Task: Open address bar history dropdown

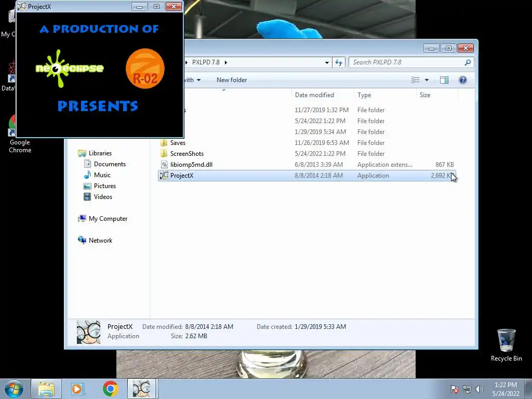Action: [327, 62]
